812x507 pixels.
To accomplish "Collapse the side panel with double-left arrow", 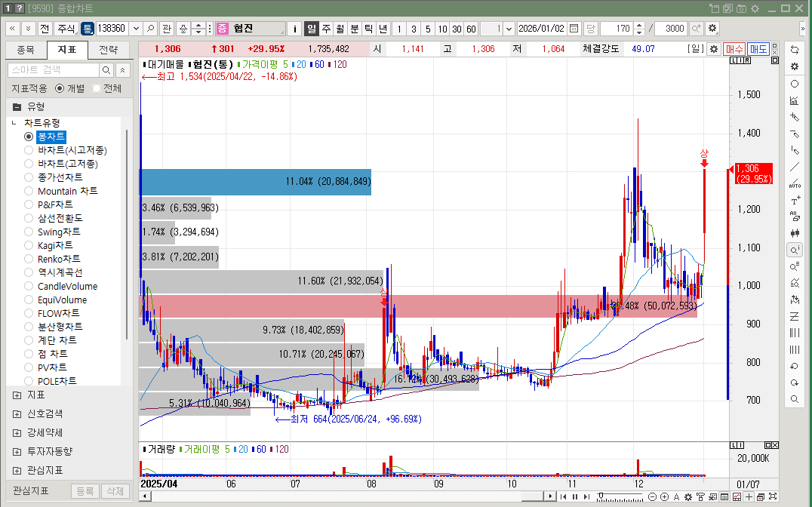I will coord(12,29).
